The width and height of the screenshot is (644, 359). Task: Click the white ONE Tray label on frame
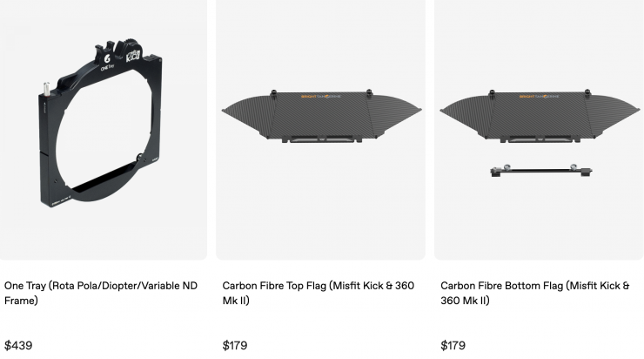click(x=105, y=64)
